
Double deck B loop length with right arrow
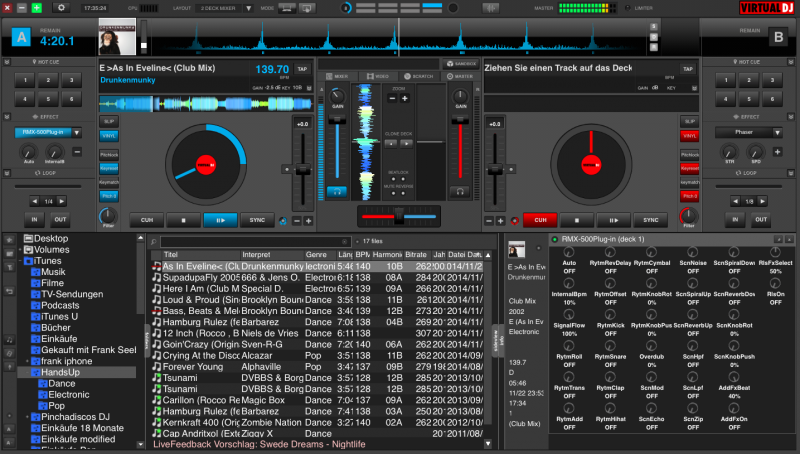(x=762, y=201)
